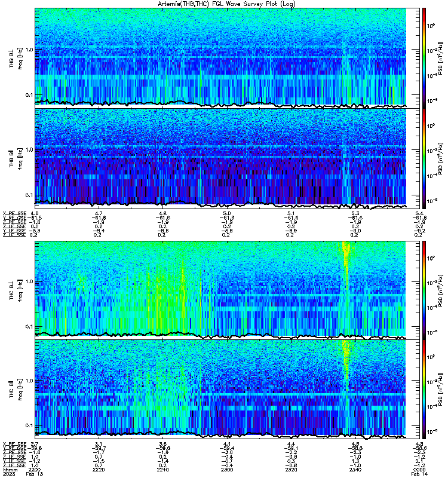Click the PSD [nT²/Hz] label of the top panel
448x478 pixels.
click(x=441, y=59)
